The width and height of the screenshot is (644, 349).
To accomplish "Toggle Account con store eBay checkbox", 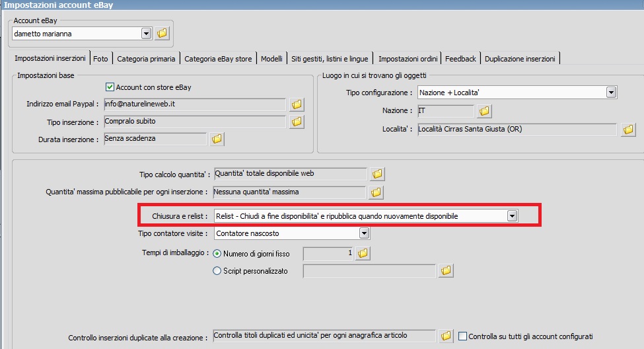I will (x=110, y=87).
